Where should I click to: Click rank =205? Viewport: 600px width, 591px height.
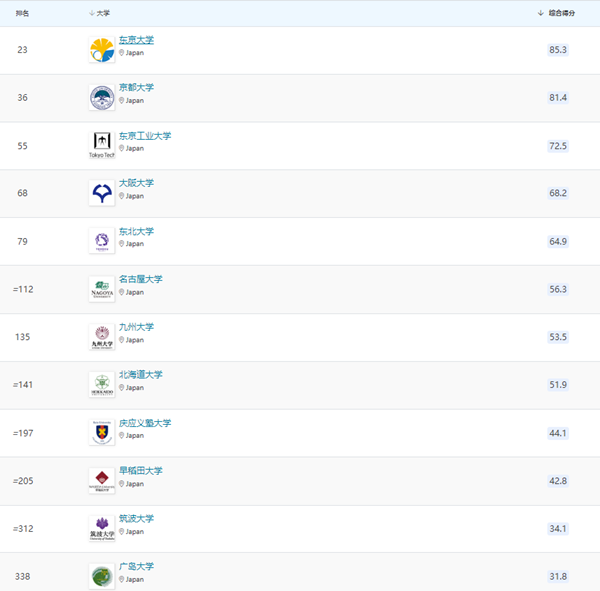coord(23,481)
